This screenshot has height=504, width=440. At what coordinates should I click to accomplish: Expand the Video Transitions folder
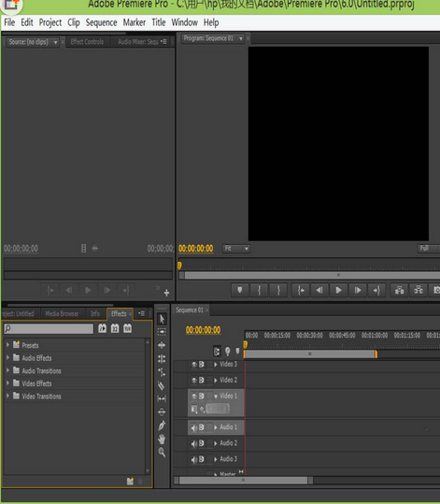(x=7, y=396)
